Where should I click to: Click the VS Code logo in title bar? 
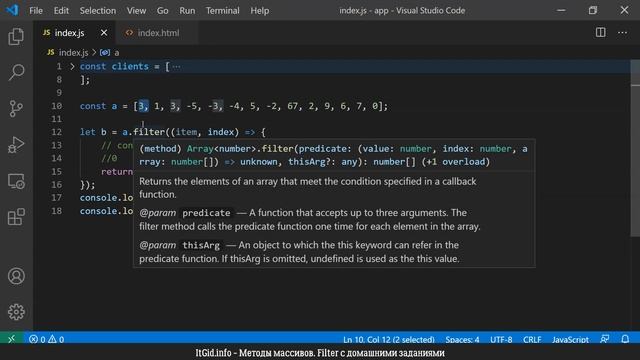tap(12, 10)
